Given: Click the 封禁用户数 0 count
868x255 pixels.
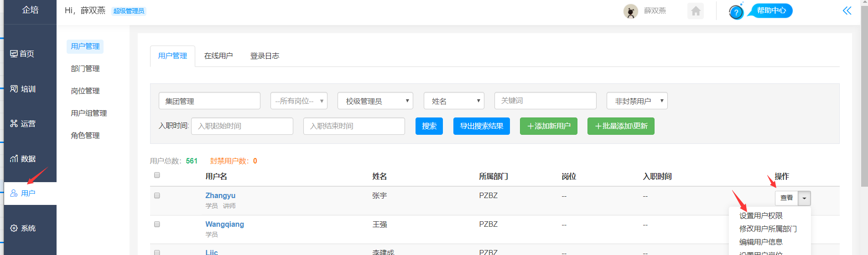Looking at the screenshot, I should (x=234, y=161).
